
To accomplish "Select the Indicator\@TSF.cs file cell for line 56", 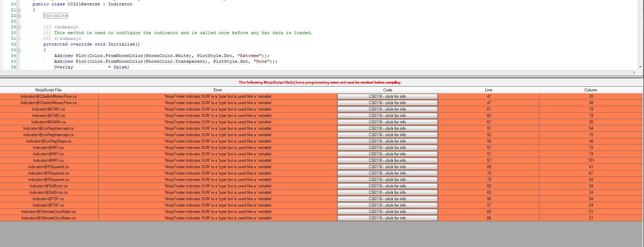I will [49, 199].
